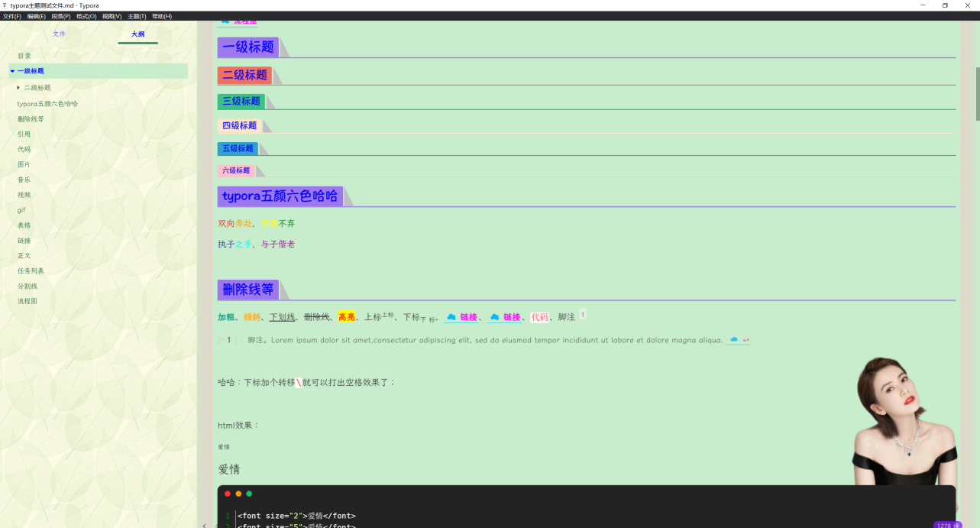Click the 链接 link just before 代码
Screen dimensions: 980x528
(505, 317)
